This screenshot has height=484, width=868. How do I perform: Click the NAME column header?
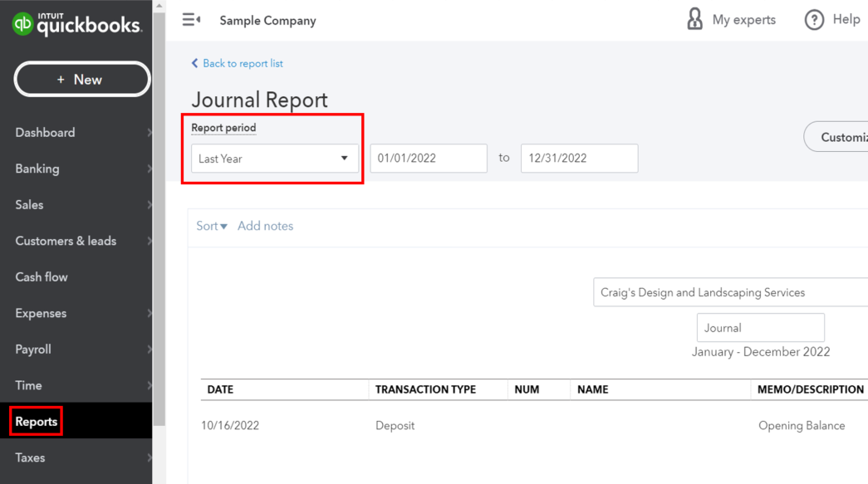pos(593,389)
